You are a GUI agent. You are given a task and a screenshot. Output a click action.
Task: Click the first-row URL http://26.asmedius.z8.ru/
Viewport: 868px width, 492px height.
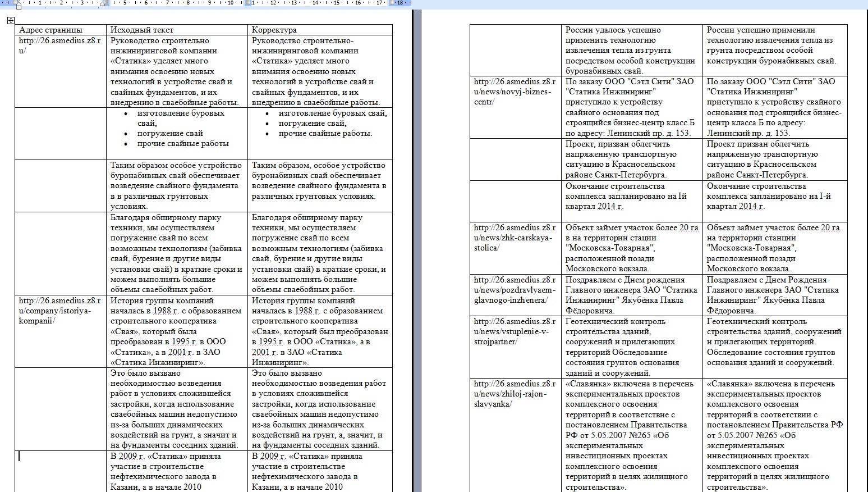point(60,45)
